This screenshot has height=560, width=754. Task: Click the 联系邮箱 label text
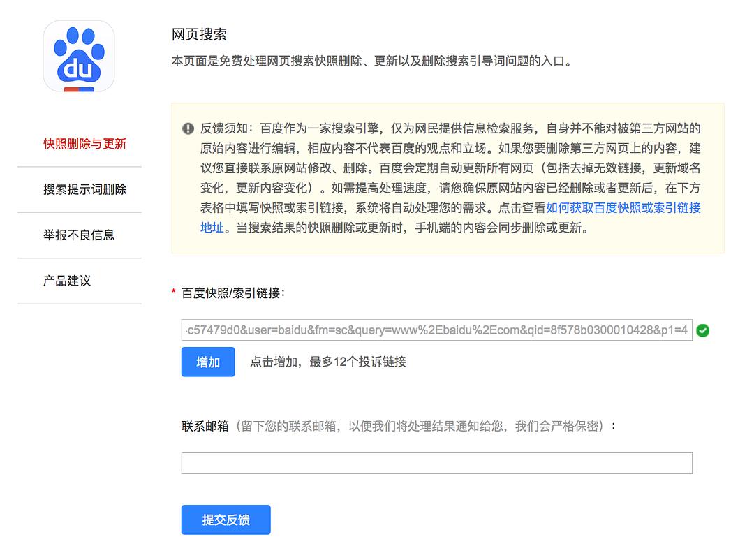coord(205,425)
